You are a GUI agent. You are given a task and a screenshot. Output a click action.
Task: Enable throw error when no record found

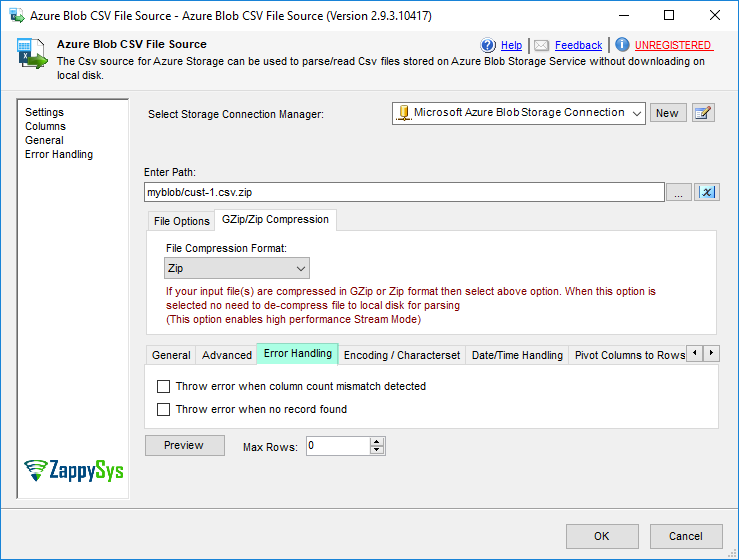point(164,409)
